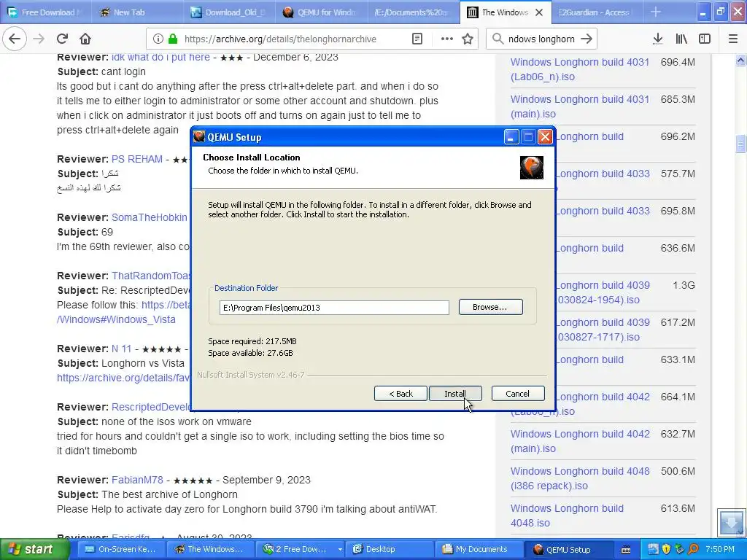This screenshot has height=560, width=747.
Task: Bookmark this page with the star icon
Action: (x=468, y=39)
